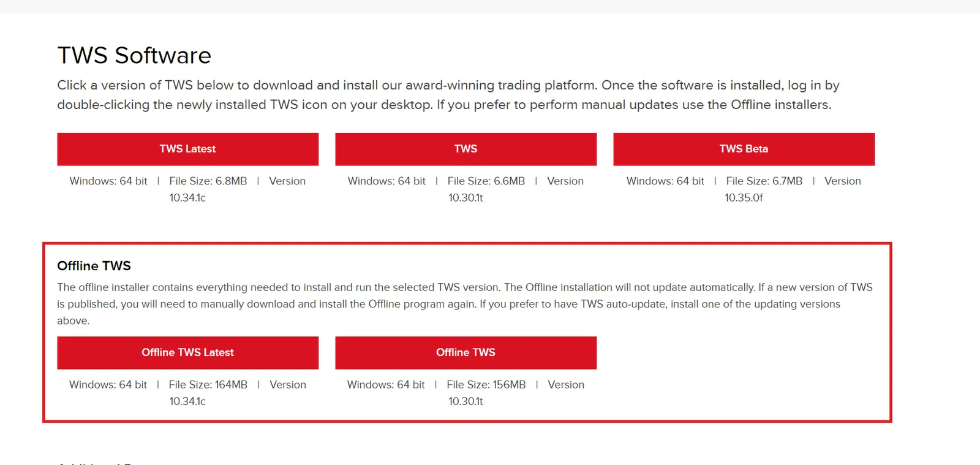980x465 pixels.
Task: Click version 10.30.1t beside File Size: 6.6MB
Action: tap(466, 197)
